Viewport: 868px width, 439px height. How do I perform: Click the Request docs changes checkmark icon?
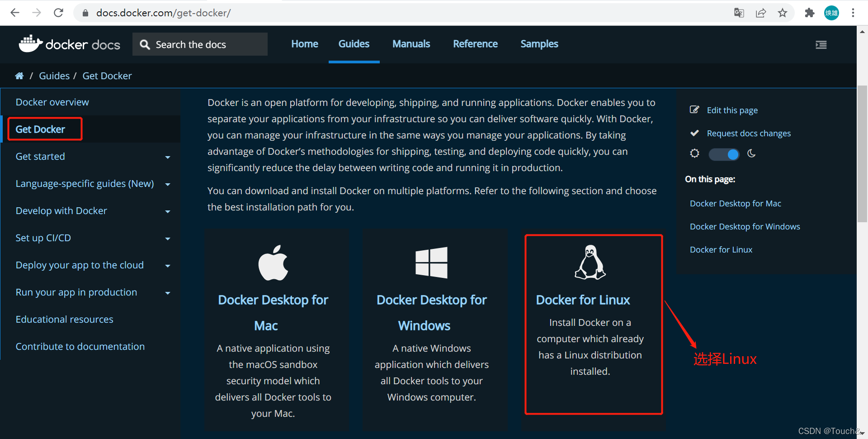(694, 133)
